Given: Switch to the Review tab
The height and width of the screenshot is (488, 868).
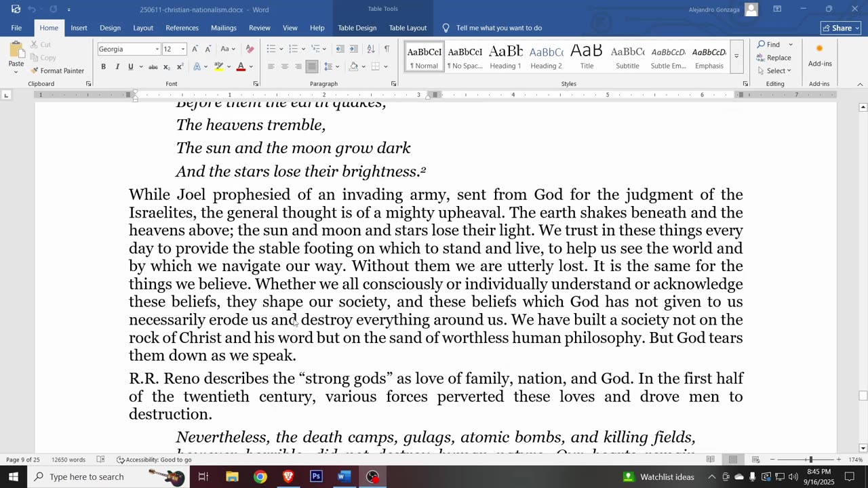Looking at the screenshot, I should [x=259, y=28].
